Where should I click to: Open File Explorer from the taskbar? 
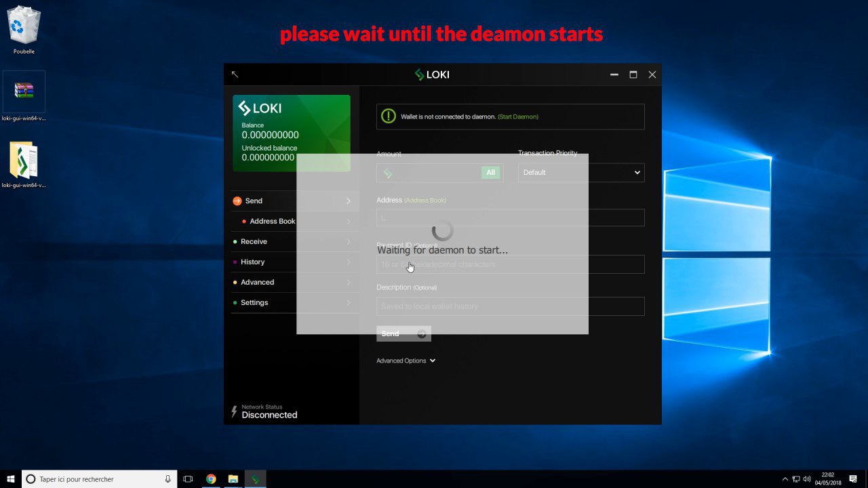pos(233,479)
